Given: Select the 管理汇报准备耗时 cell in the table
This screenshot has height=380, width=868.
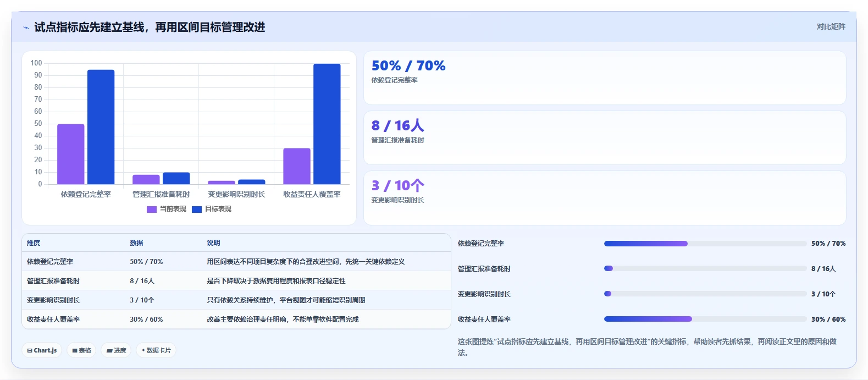Looking at the screenshot, I should point(53,281).
